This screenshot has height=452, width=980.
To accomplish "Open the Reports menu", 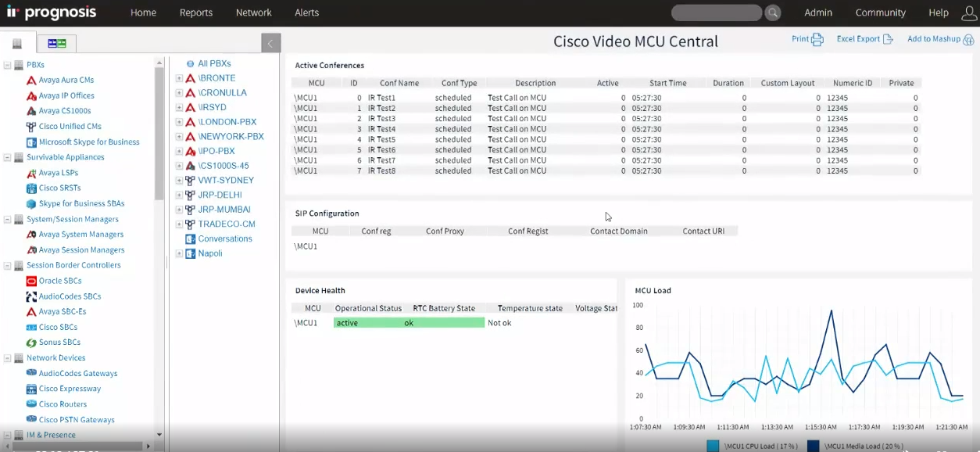I will 195,13.
